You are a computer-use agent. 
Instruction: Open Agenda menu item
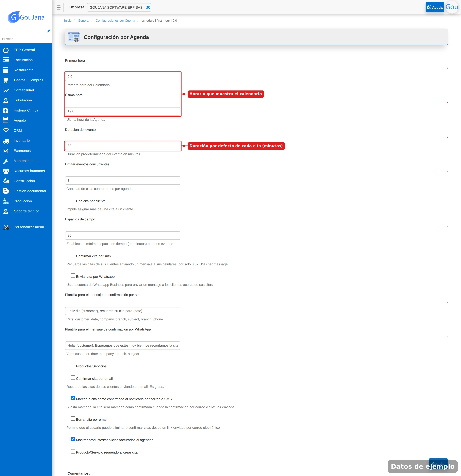[26, 120]
